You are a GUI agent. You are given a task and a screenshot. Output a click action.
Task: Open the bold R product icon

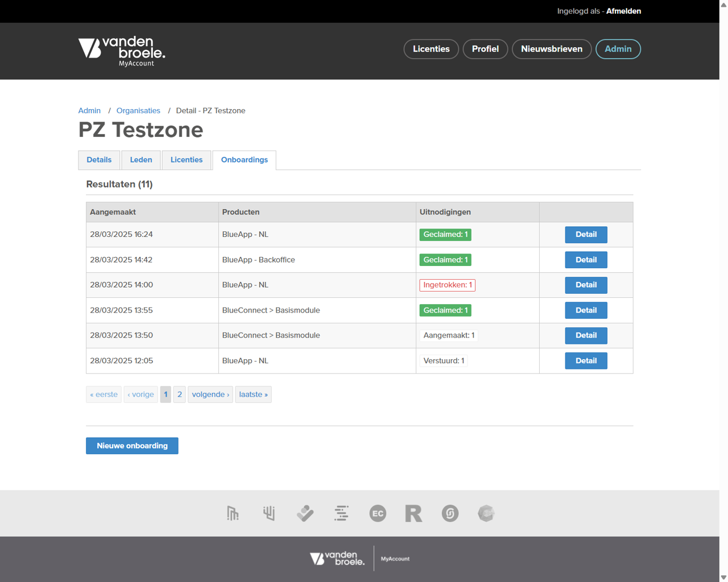tap(413, 513)
